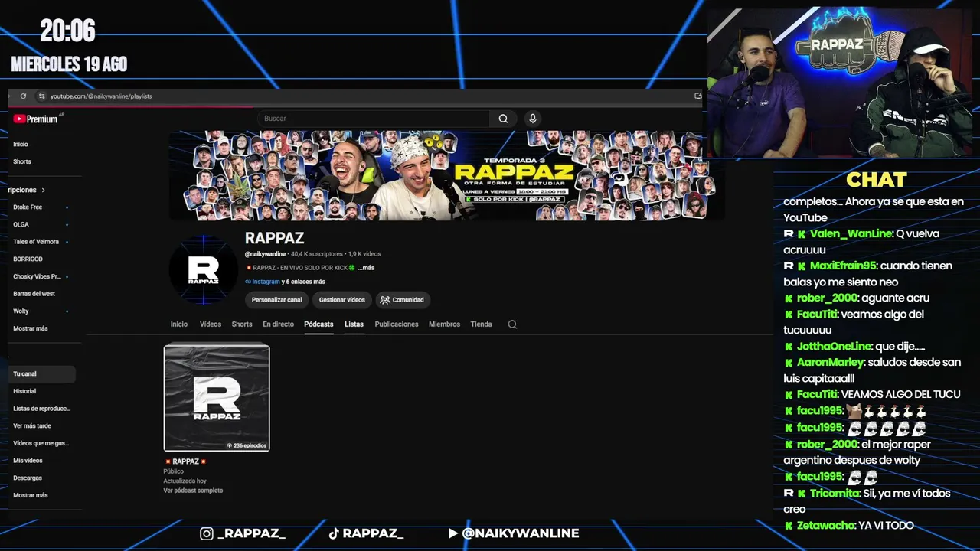Click the install/cast icon at address bar's right end

(697, 96)
